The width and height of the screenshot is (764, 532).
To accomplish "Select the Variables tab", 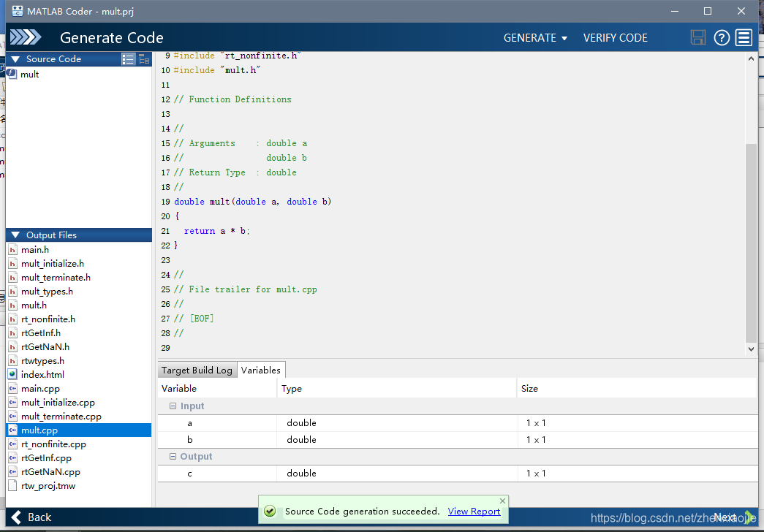I will point(261,370).
